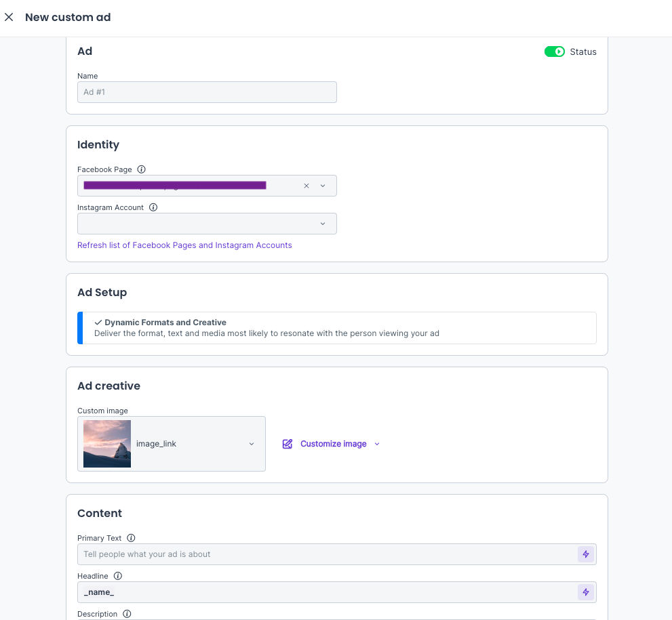
Task: Close the New custom ad dialog
Action: (x=9, y=18)
